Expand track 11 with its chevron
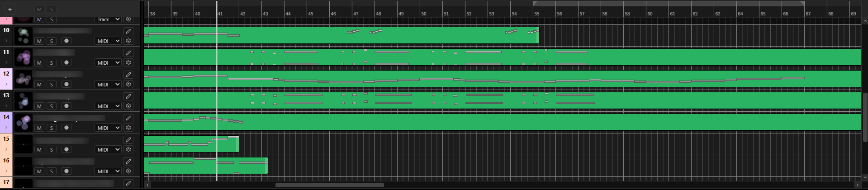 [6, 63]
